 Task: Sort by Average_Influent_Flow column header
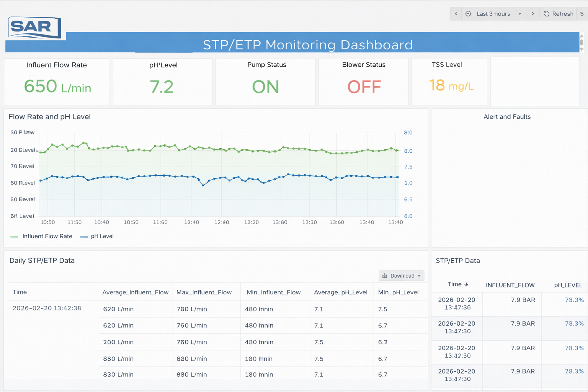tap(135, 292)
